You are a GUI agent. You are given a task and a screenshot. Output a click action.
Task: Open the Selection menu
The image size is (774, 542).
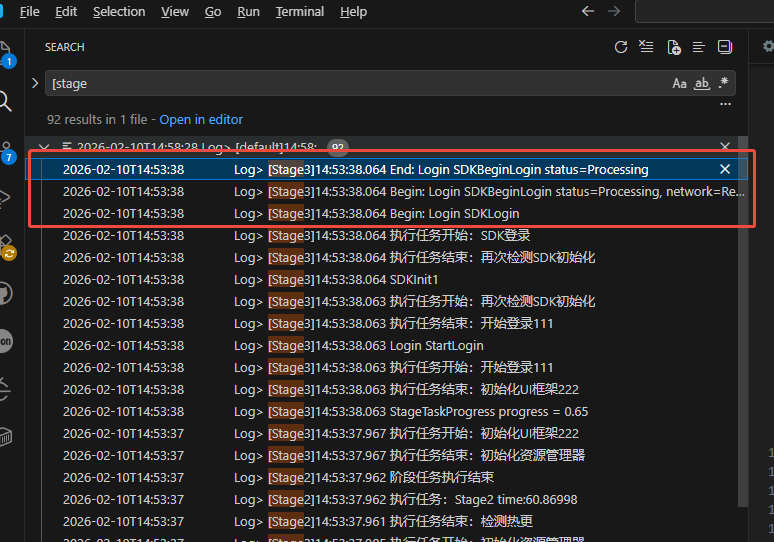coord(119,12)
